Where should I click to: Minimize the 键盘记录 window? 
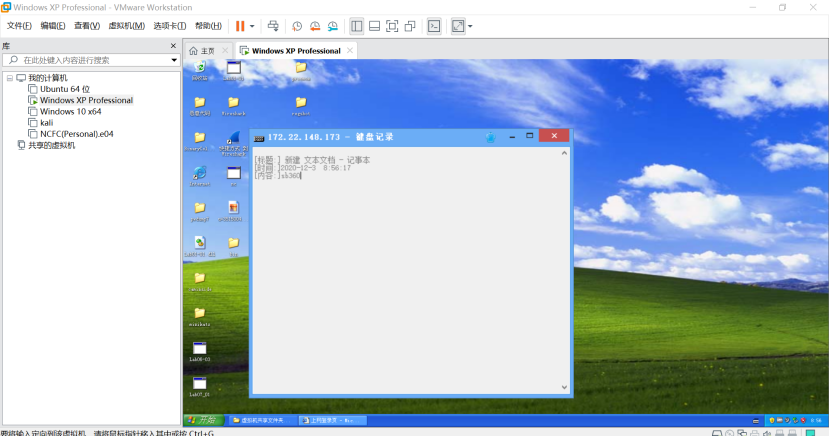[512, 136]
